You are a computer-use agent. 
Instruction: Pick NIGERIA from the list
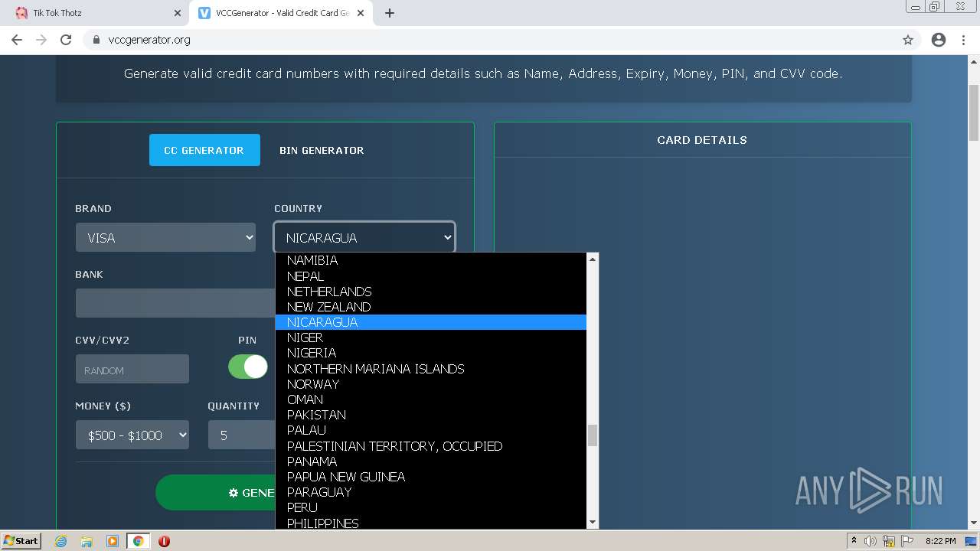point(431,353)
